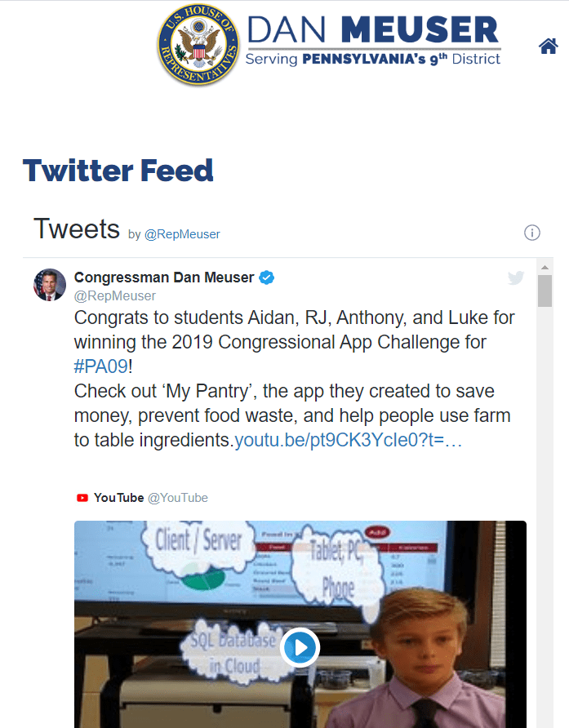Screen dimensions: 569x728
Task: Open @RepMeuser link beside Tweets heading
Action: [182, 234]
